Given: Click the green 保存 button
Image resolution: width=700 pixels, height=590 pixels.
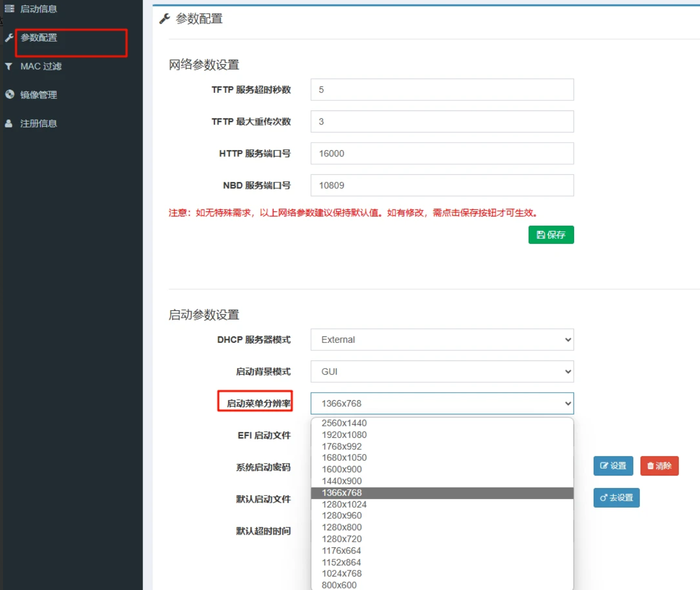Looking at the screenshot, I should point(551,235).
